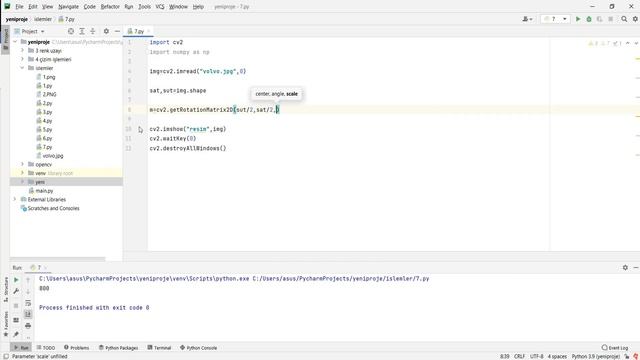Viewport: 640px width, 360px height.
Task: Open the File menu
Action: [19, 7]
